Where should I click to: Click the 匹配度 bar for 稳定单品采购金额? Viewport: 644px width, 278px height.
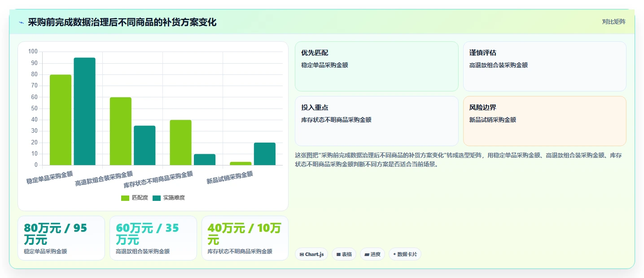click(x=61, y=120)
